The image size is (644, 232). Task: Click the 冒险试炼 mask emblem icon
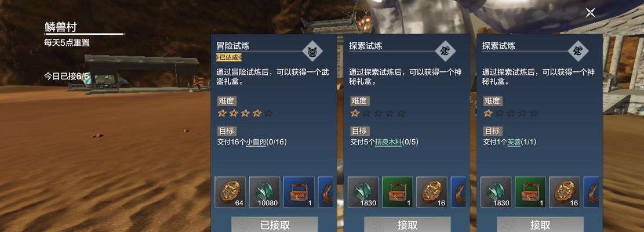312,51
